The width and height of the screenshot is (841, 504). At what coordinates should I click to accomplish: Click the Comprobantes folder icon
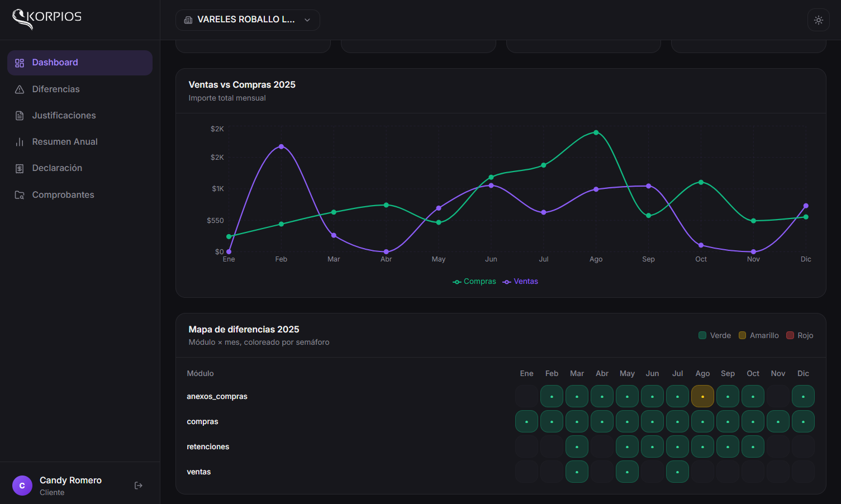pyautogui.click(x=20, y=194)
